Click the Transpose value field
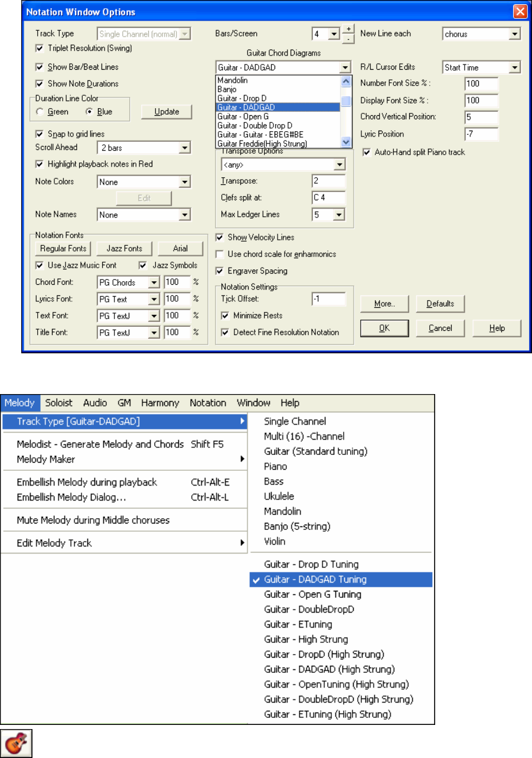Screen dimensions: 532x758 pos(328,181)
